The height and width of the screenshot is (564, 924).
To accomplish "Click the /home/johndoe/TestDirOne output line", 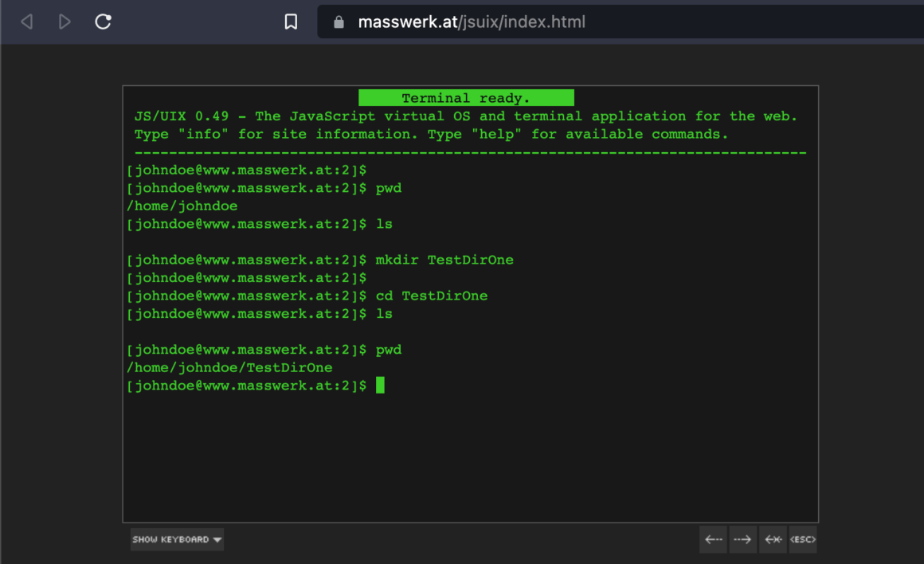I will click(x=229, y=367).
